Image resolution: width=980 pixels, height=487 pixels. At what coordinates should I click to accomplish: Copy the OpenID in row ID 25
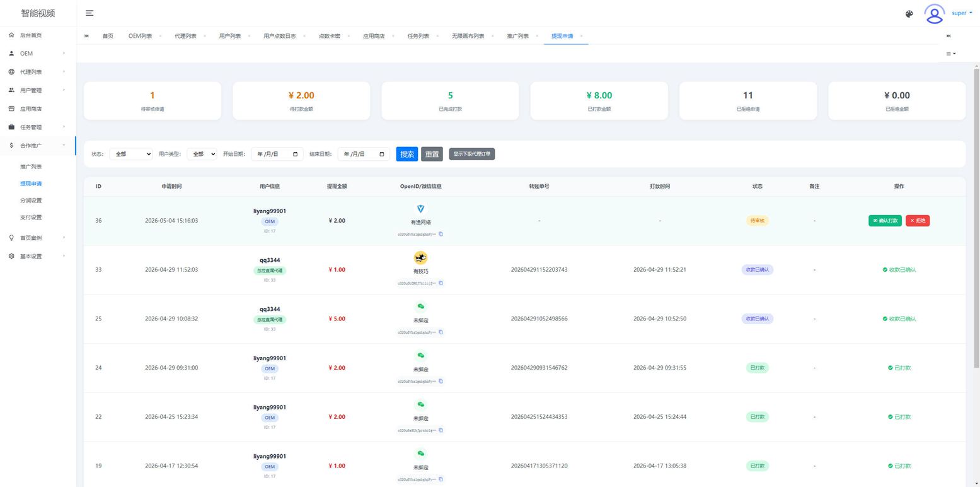441,332
